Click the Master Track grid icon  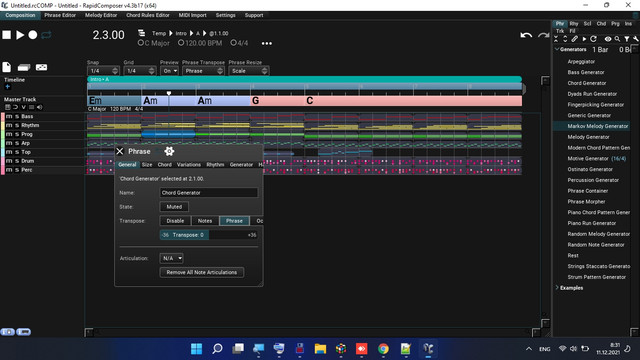7,107
